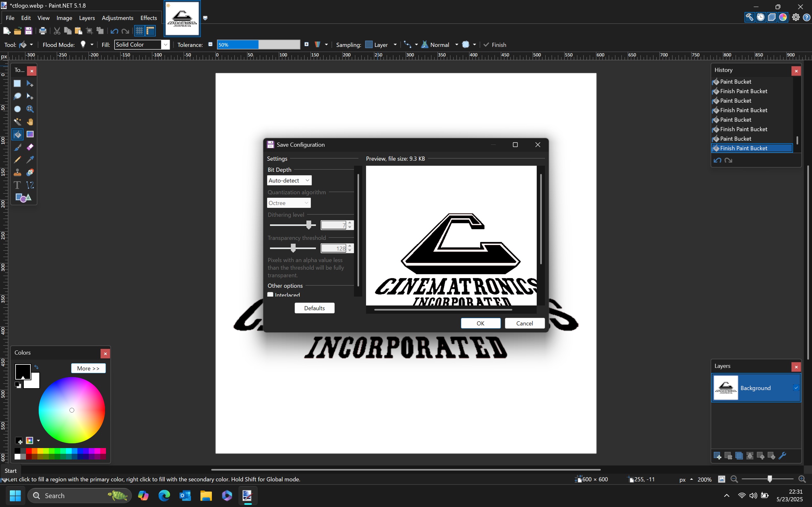The width and height of the screenshot is (812, 507).
Task: Click the Layer Properties wrench icon
Action: pyautogui.click(x=782, y=456)
